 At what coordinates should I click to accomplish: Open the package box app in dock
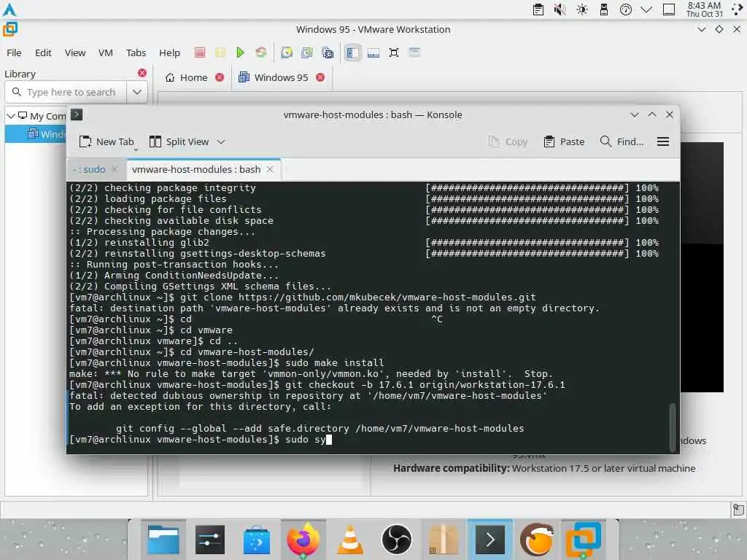(443, 540)
